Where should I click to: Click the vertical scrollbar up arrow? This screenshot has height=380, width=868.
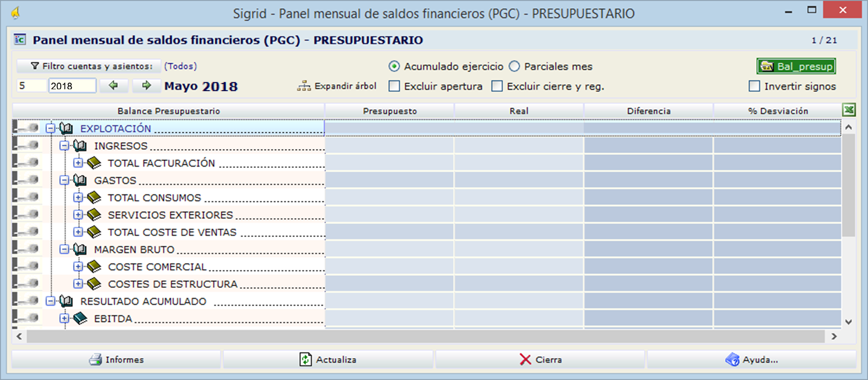849,127
